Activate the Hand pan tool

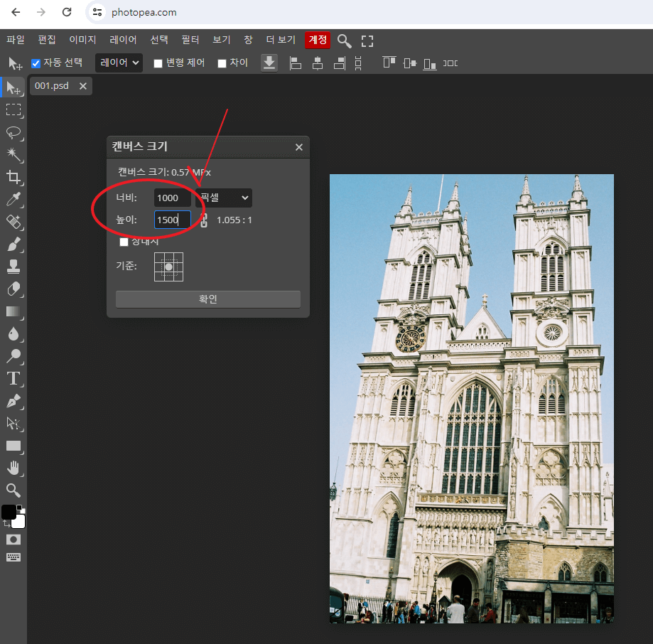pyautogui.click(x=14, y=468)
